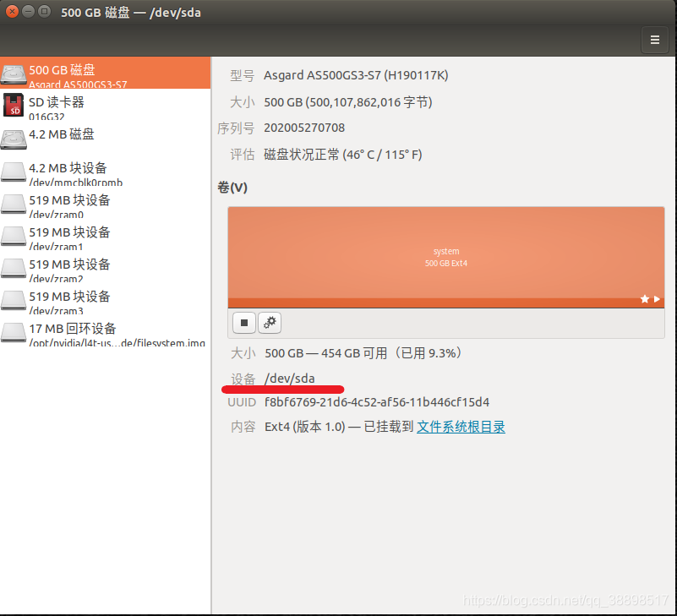Select /dev/zram3 block device

pyautogui.click(x=105, y=301)
